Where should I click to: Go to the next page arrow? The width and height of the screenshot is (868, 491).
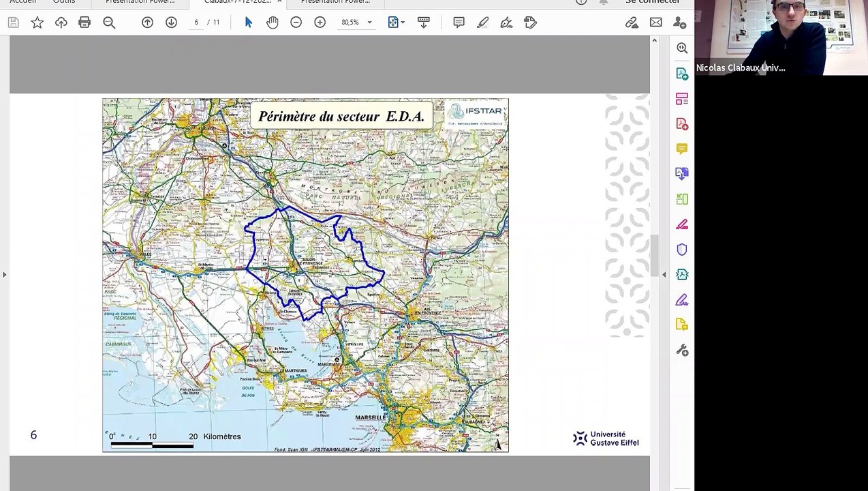pyautogui.click(x=171, y=23)
